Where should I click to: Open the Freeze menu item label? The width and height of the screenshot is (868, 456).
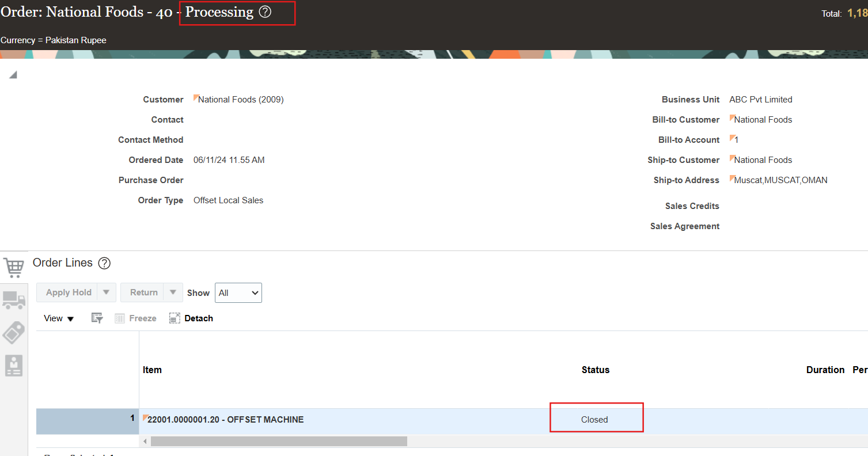[142, 318]
